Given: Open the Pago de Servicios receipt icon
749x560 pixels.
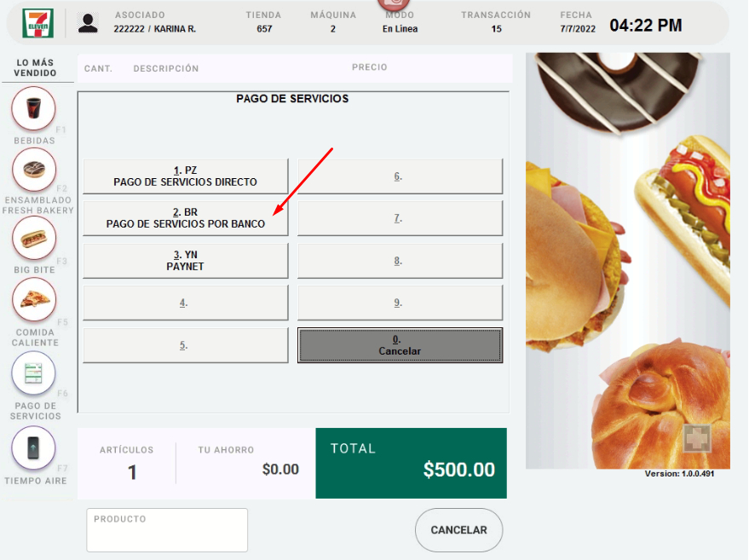Looking at the screenshot, I should (33, 373).
